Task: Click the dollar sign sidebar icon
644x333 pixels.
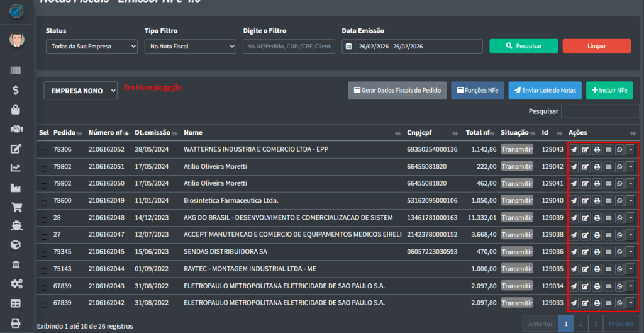Action: 16,90
